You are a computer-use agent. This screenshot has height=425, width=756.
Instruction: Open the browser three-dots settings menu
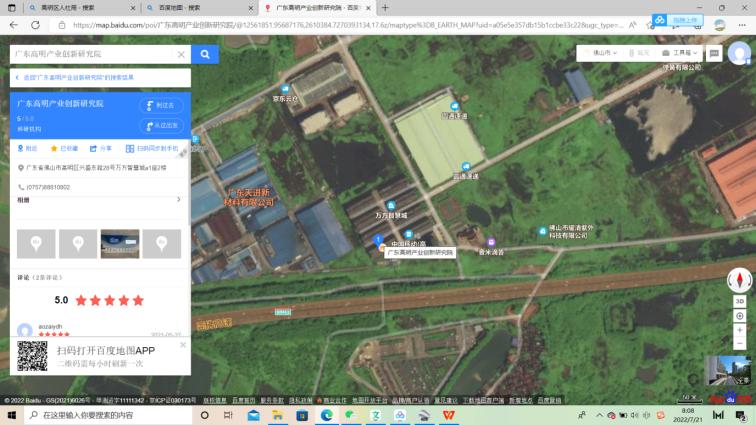pyautogui.click(x=742, y=25)
